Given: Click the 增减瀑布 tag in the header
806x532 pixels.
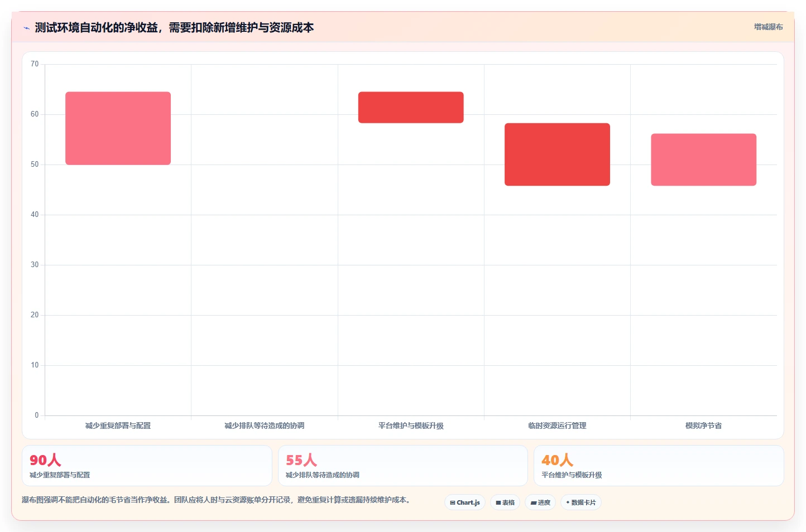Looking at the screenshot, I should 768,27.
